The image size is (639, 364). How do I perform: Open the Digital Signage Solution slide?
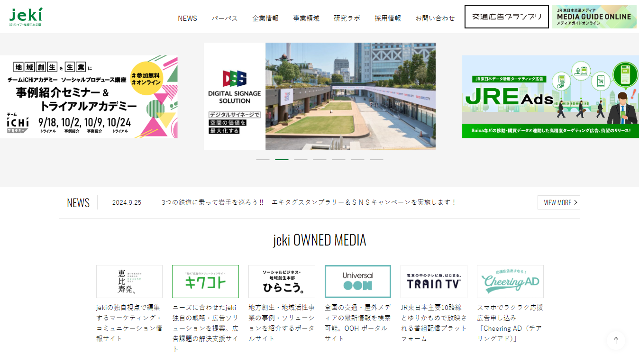[x=319, y=96]
